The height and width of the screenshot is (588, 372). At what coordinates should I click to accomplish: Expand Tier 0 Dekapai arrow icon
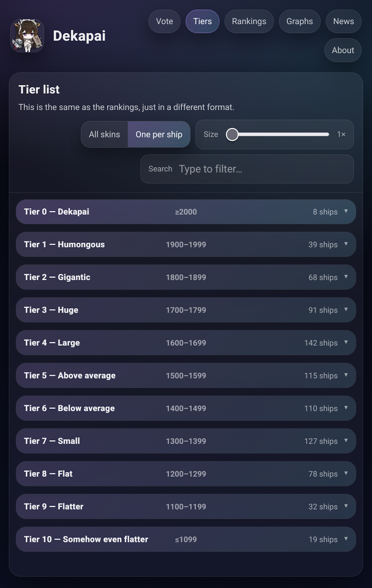346,211
